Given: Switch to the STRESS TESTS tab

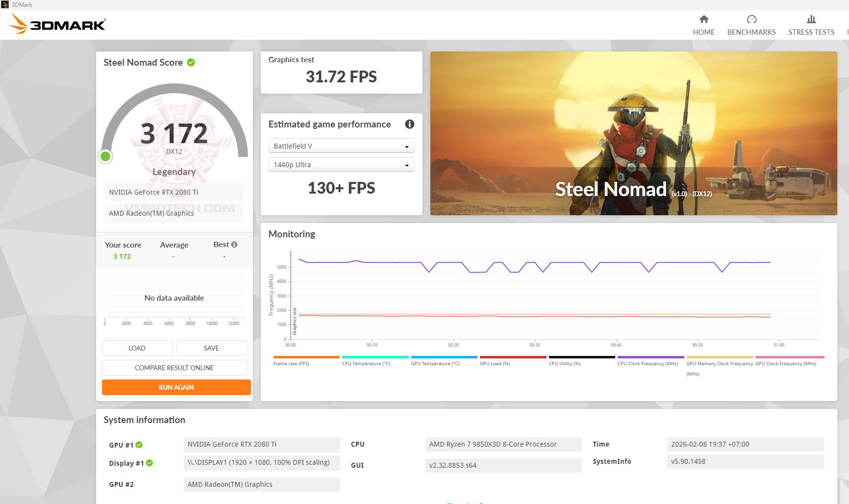Looking at the screenshot, I should (x=811, y=25).
